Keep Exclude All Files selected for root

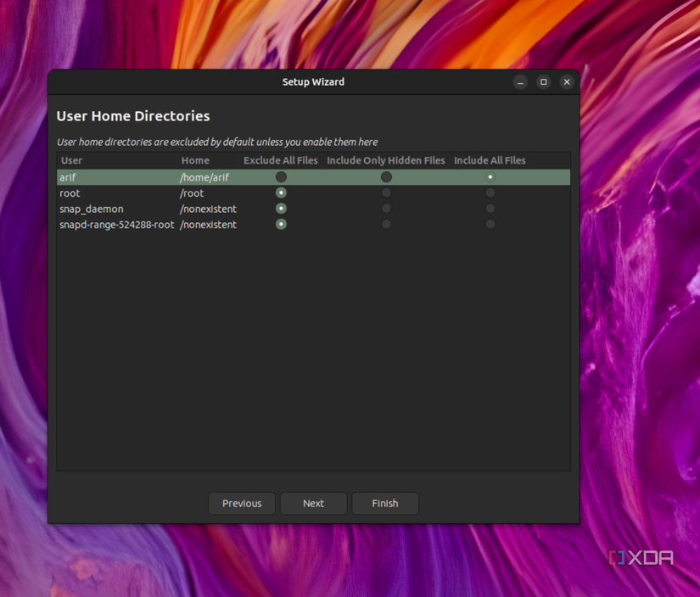coord(281,192)
